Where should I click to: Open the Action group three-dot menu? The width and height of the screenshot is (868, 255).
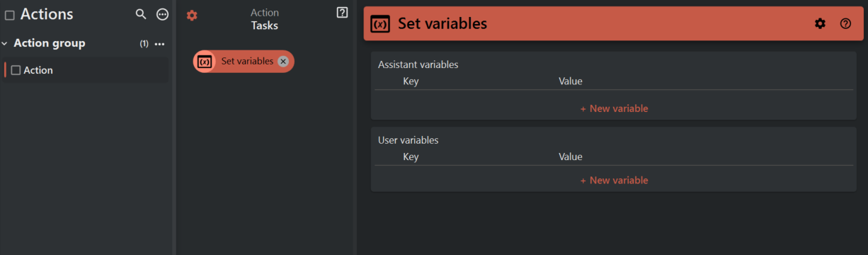click(x=159, y=44)
